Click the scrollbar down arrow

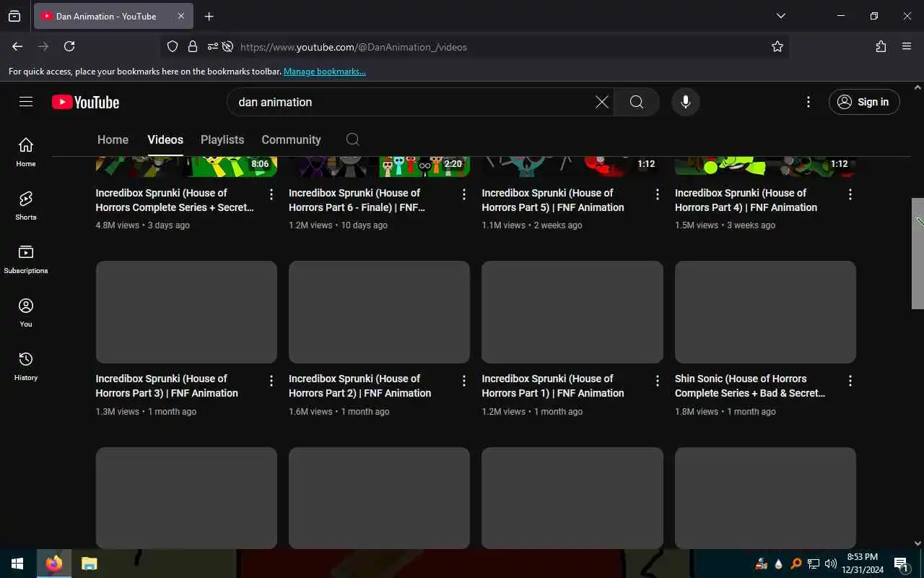pyautogui.click(x=918, y=543)
